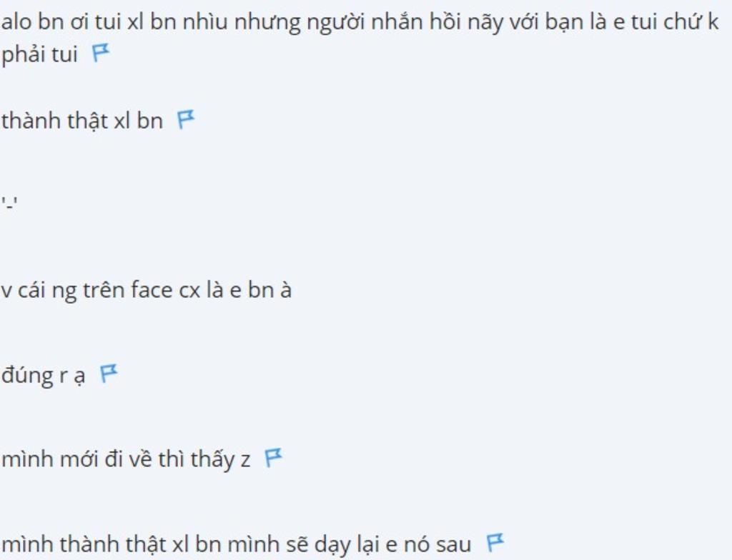Image resolution: width=732 pixels, height=560 pixels.
Task: Click the flag icon after "phải tui"
Action: coord(101,53)
